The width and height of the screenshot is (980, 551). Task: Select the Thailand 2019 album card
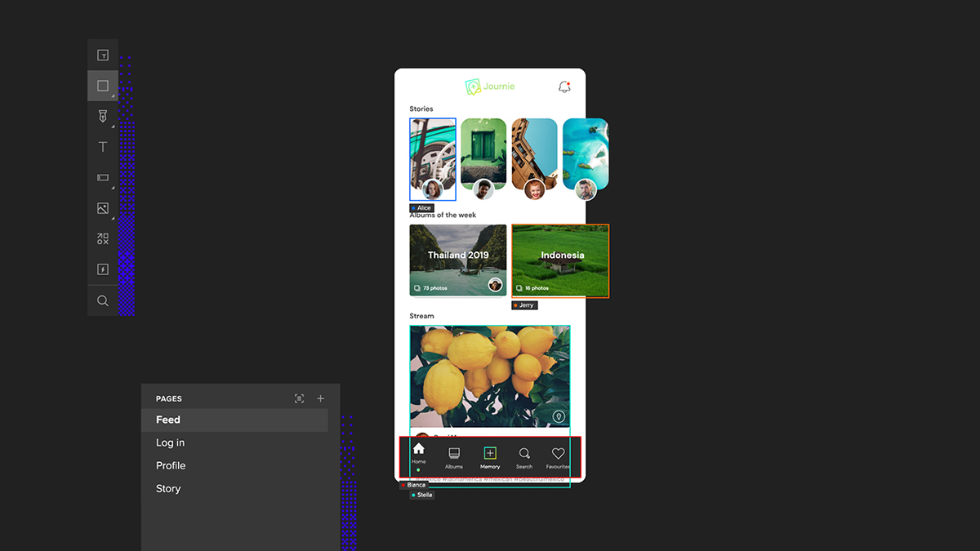[458, 260]
